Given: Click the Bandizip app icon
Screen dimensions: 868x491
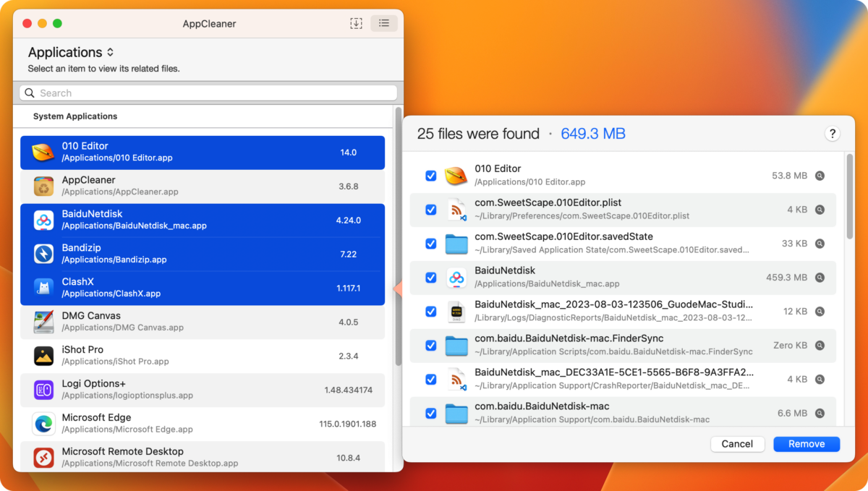Looking at the screenshot, I should click(x=43, y=254).
